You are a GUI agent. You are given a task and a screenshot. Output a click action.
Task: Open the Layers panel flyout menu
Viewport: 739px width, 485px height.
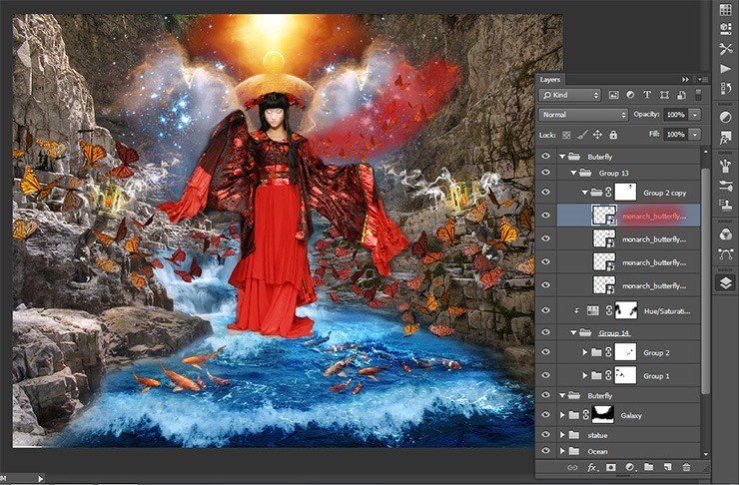[701, 80]
